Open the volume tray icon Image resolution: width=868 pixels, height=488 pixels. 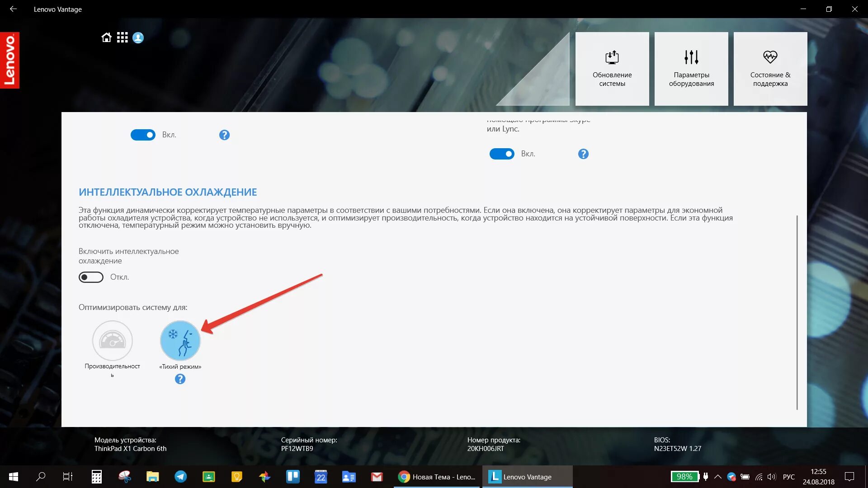click(772, 477)
